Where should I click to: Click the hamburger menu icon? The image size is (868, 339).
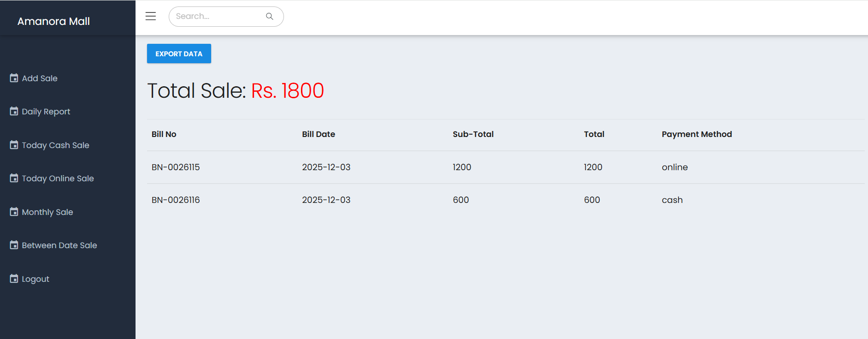151,16
